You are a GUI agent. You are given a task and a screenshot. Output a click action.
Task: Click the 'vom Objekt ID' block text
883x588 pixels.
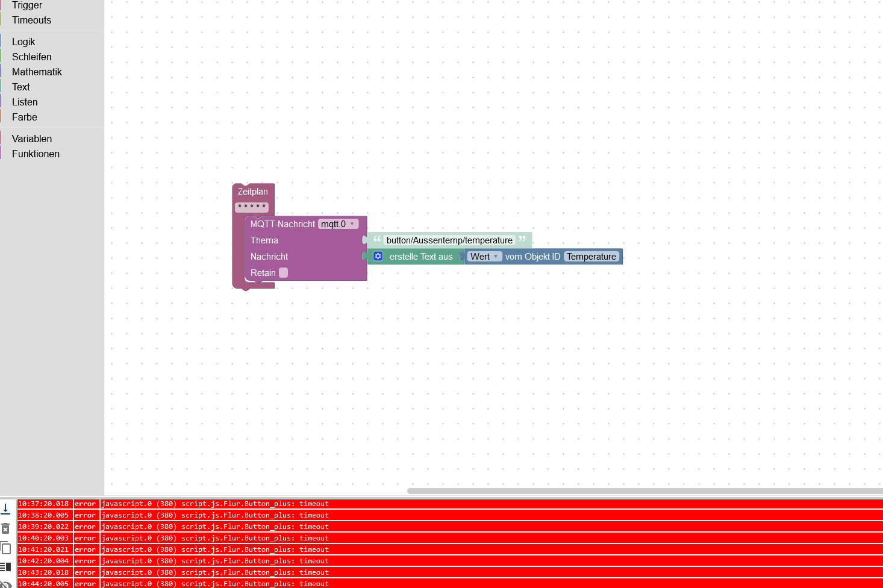[532, 256]
